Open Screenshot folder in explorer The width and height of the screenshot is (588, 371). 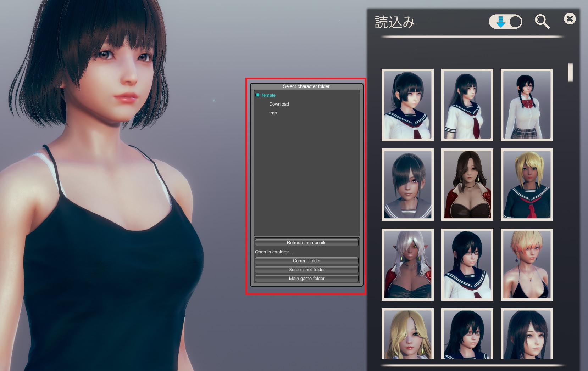click(x=307, y=270)
